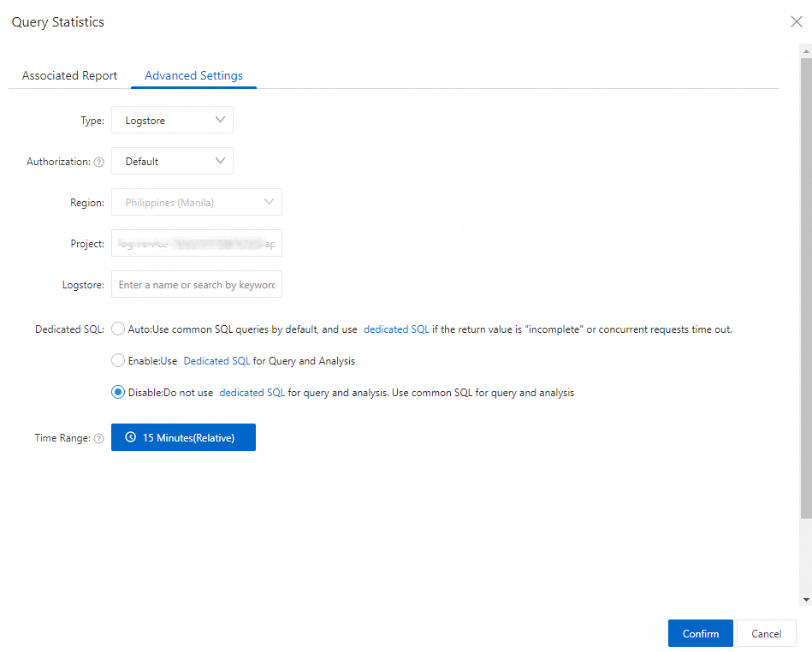Viewport: 812px width, 652px height.
Task: Click the vertical scrollbar thumb
Action: click(806, 287)
